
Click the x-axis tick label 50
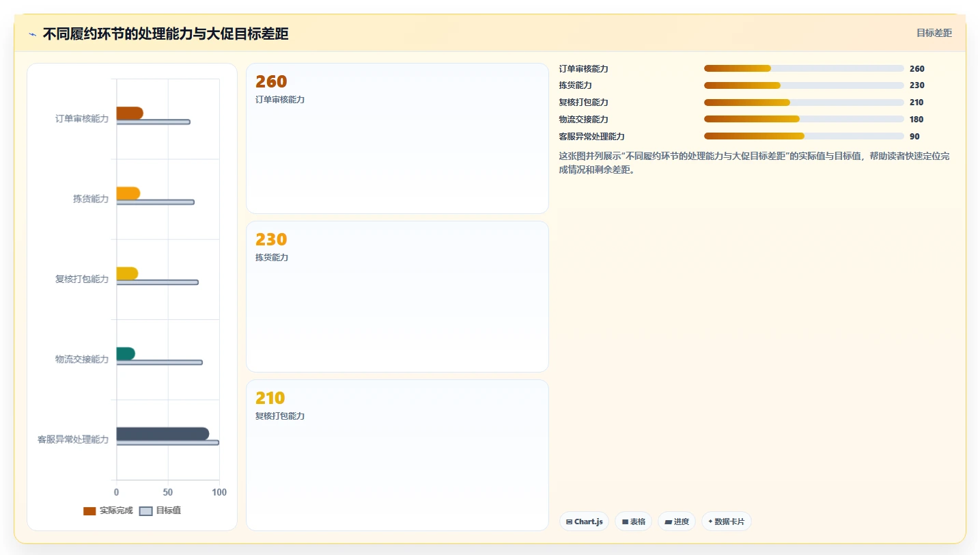[168, 492]
